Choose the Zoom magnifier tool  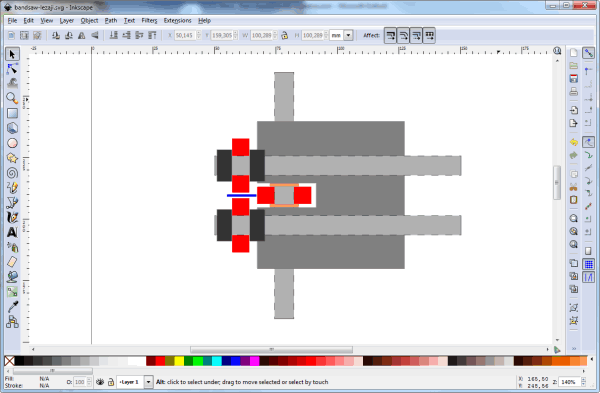[x=12, y=98]
